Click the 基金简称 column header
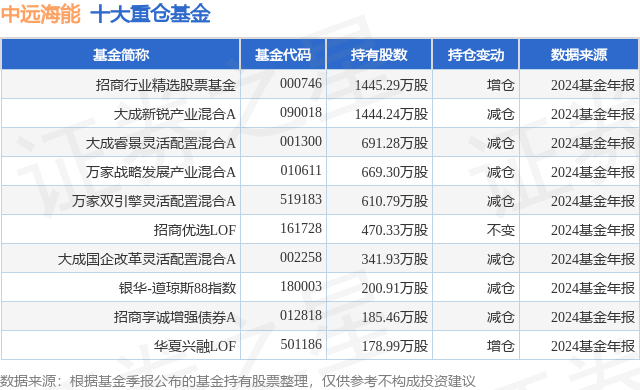This screenshot has width=640, height=390. click(x=121, y=55)
